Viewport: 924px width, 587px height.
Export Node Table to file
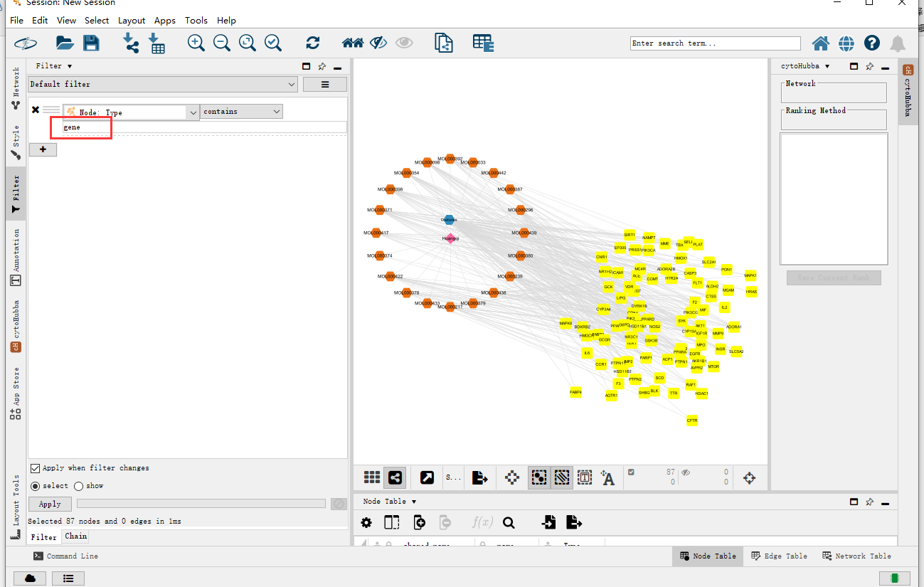574,523
